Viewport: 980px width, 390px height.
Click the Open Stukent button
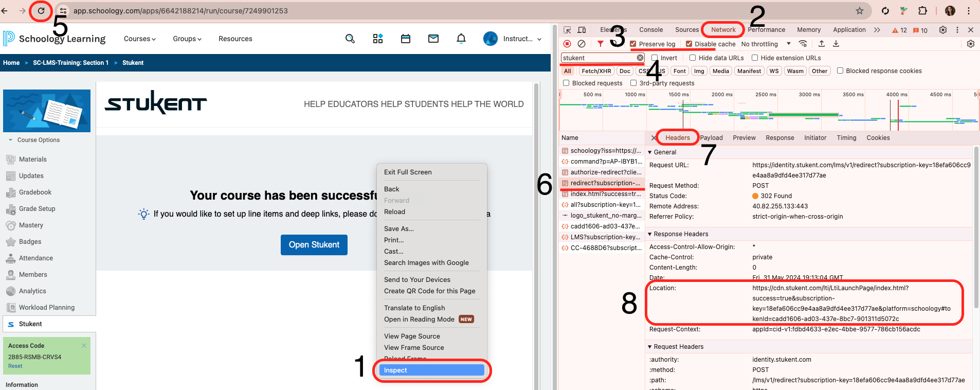314,245
